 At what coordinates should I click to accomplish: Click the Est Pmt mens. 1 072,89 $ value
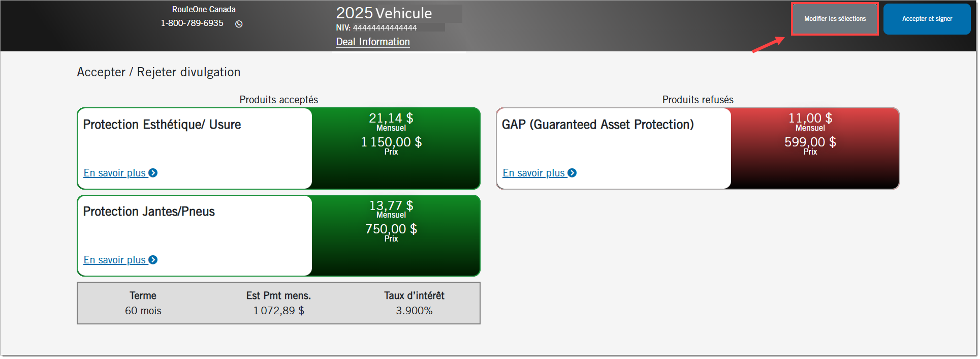278,311
